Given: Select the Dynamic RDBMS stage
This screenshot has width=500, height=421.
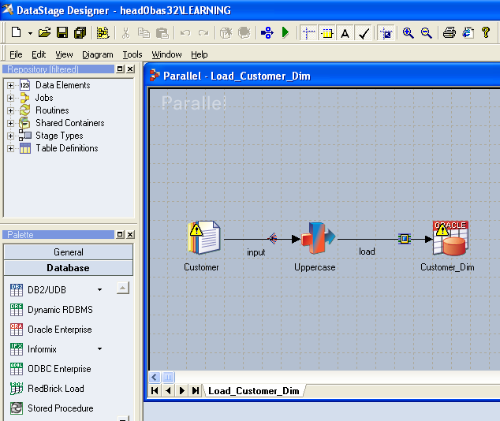Looking at the screenshot, I should click(51, 310).
